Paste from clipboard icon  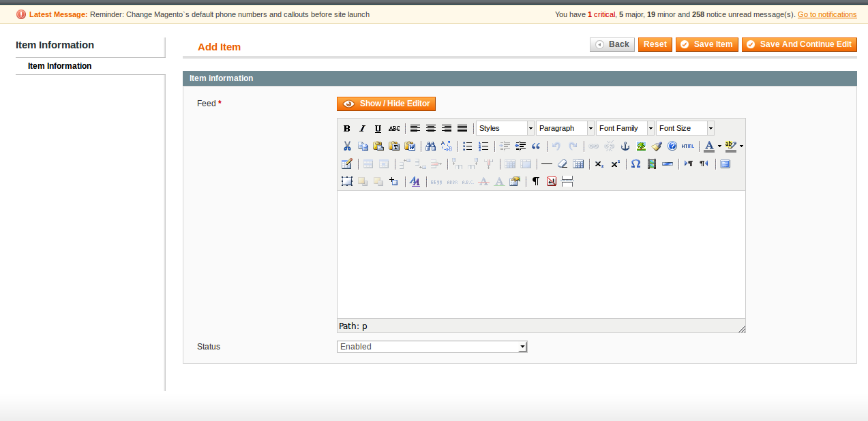tap(378, 146)
